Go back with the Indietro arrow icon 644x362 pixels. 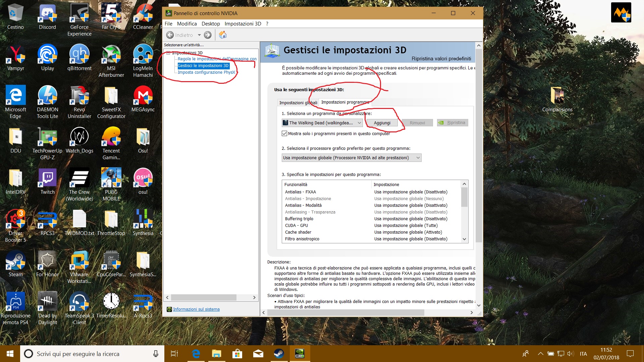pyautogui.click(x=170, y=35)
